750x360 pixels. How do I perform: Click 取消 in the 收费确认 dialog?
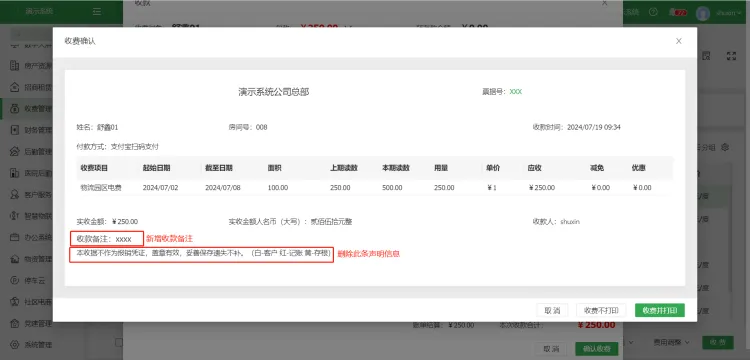pos(552,310)
